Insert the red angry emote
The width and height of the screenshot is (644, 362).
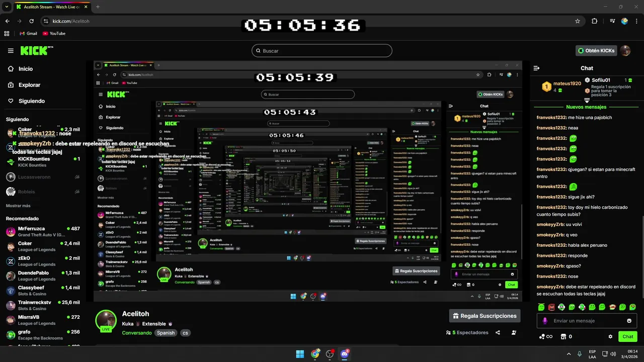551,307
